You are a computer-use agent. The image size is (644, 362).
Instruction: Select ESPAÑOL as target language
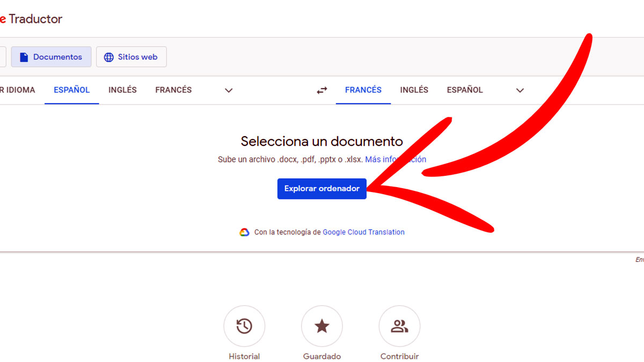pos(465,90)
